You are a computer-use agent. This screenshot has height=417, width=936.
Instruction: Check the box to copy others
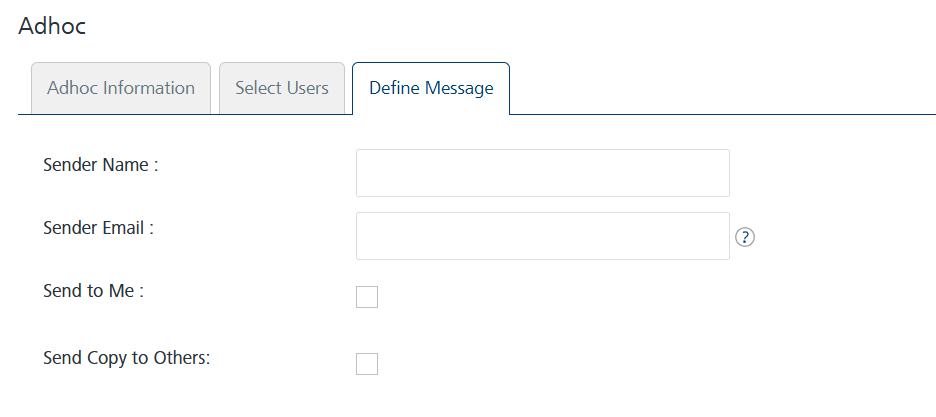[x=367, y=364]
